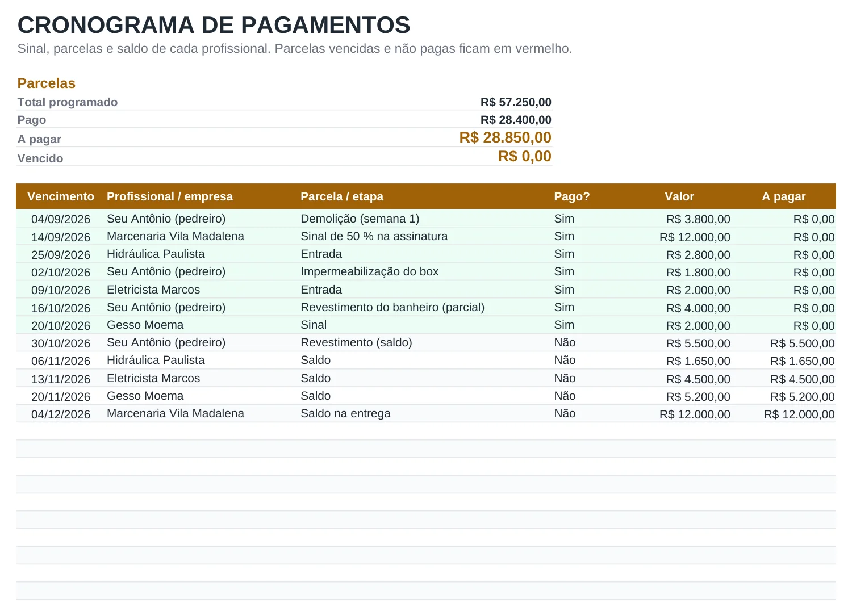Select Revestimento do banheiro (parcial) cell
852x616 pixels.
392,307
